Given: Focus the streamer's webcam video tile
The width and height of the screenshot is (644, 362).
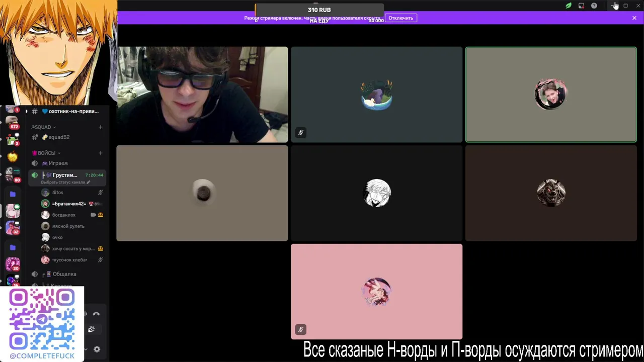Looking at the screenshot, I should (202, 95).
